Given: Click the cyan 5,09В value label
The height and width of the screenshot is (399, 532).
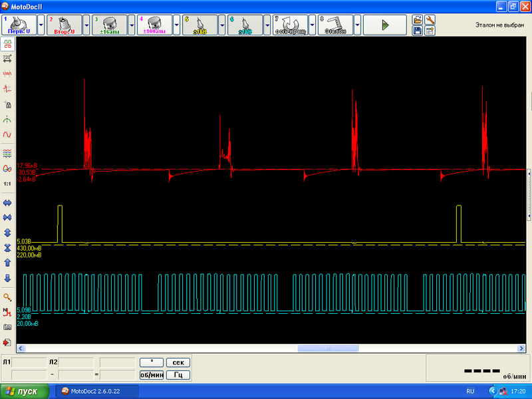Looking at the screenshot, I should coord(24,310).
